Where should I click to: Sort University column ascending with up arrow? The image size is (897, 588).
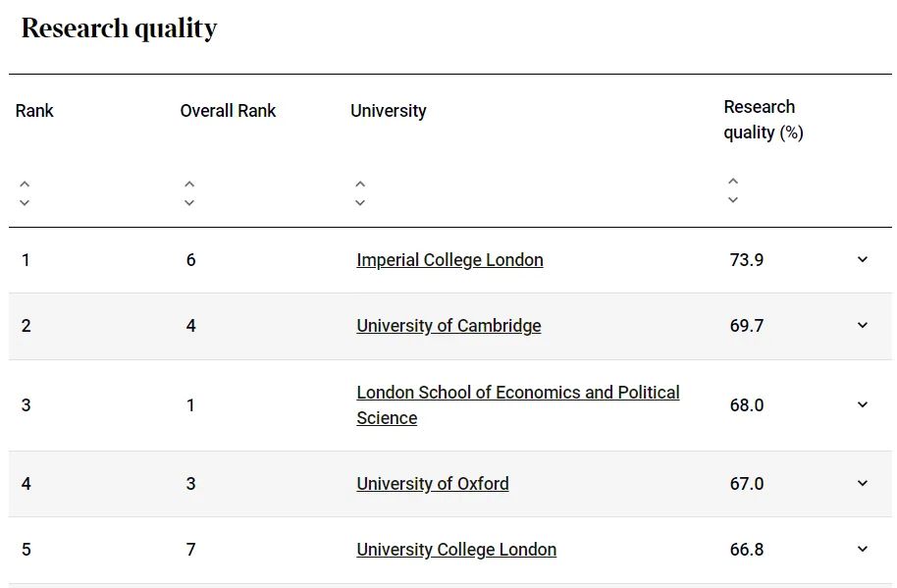(360, 185)
